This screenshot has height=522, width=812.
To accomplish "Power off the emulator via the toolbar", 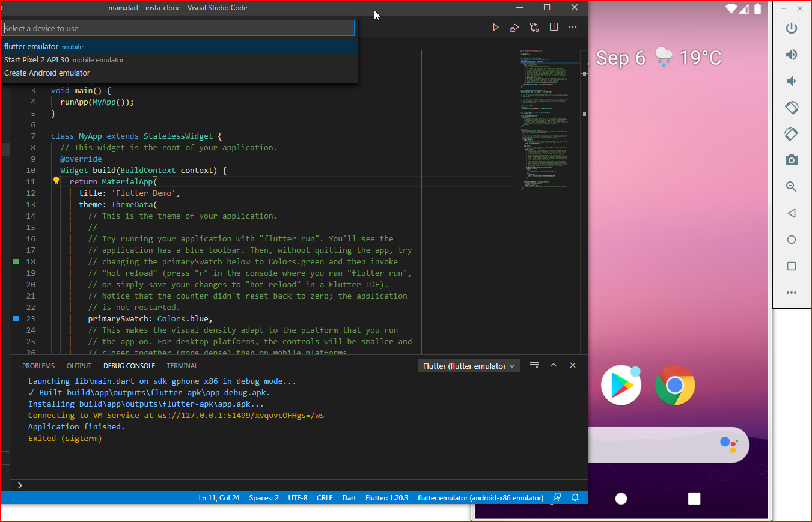I will pos(792,28).
